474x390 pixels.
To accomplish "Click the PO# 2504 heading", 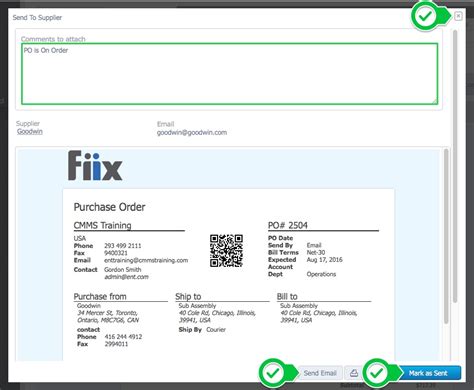I will pos(288,225).
